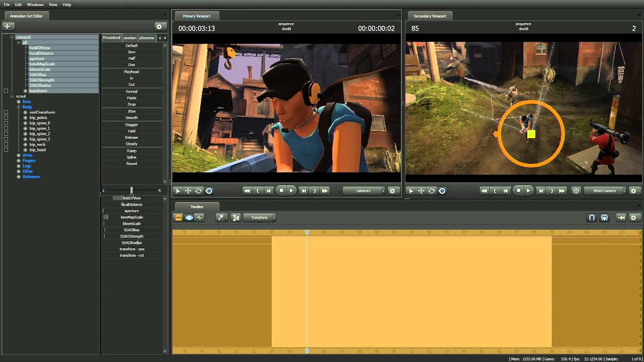Activate the screen tool in Primary Viewport
The image size is (644, 362).
point(209,191)
